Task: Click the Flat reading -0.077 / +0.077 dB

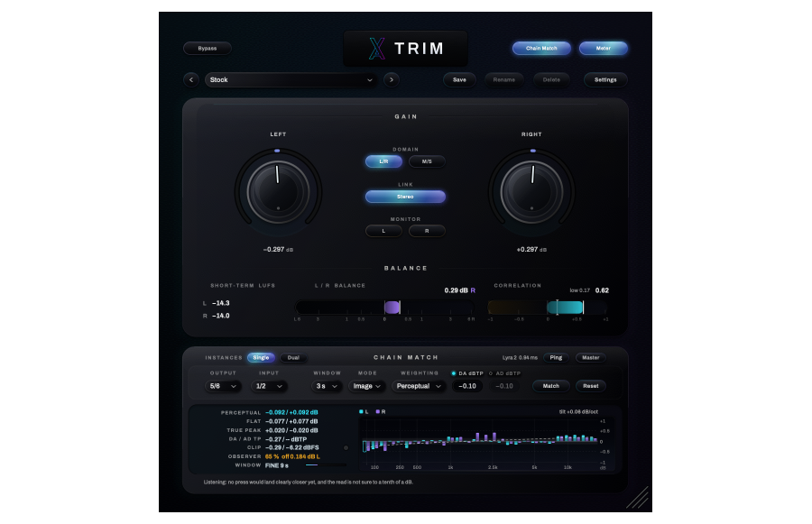Action: [291, 421]
